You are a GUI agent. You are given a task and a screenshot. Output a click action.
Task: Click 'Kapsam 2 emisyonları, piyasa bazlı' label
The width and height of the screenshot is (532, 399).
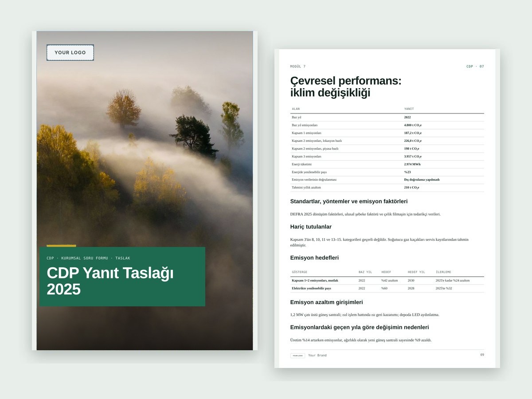pos(315,149)
